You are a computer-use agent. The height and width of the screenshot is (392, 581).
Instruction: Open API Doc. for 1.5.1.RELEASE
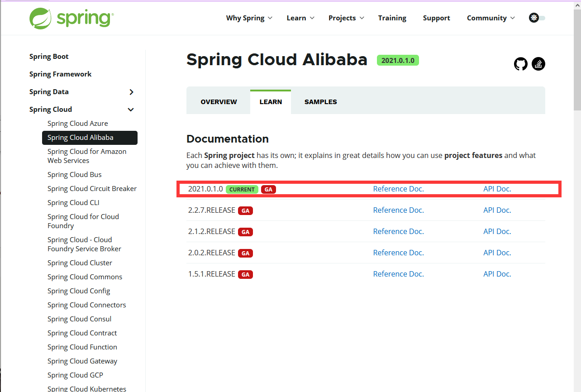click(497, 274)
